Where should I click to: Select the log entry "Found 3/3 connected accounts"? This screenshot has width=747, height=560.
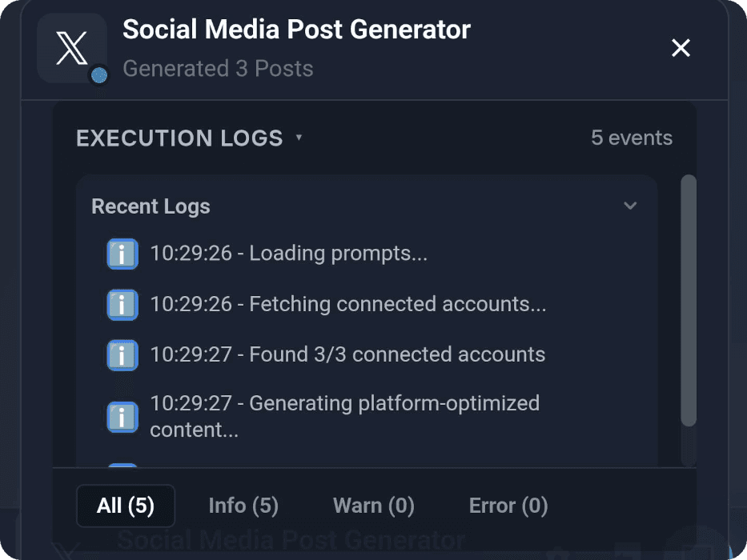348,354
